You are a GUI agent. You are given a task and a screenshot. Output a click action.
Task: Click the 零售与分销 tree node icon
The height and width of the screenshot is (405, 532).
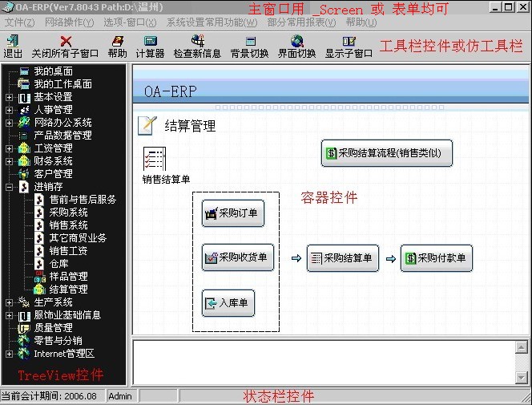click(x=23, y=341)
